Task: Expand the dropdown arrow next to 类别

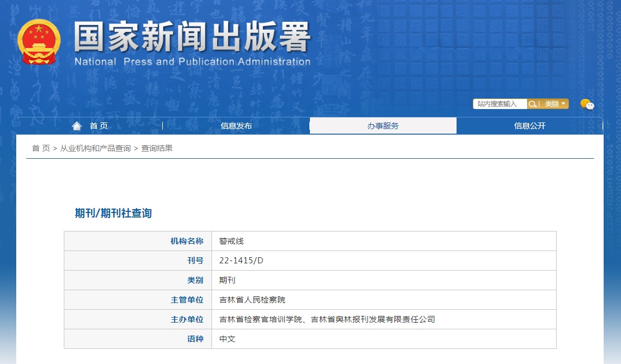Action: (x=563, y=103)
